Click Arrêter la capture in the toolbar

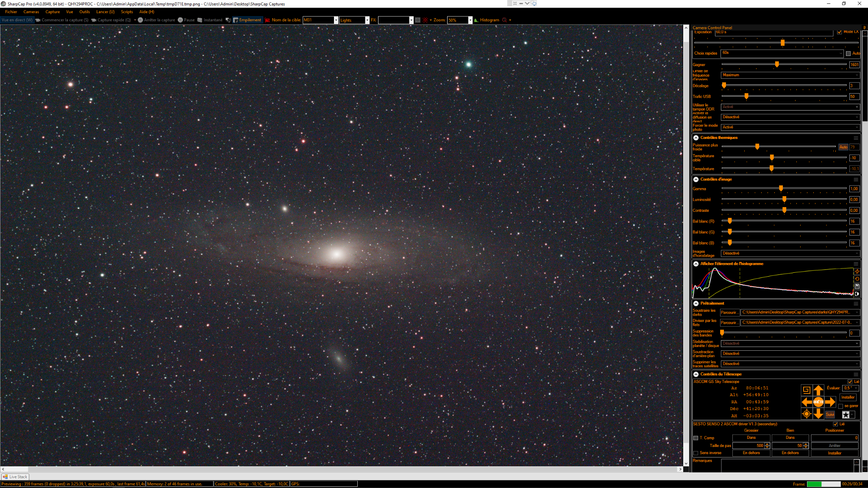(156, 20)
